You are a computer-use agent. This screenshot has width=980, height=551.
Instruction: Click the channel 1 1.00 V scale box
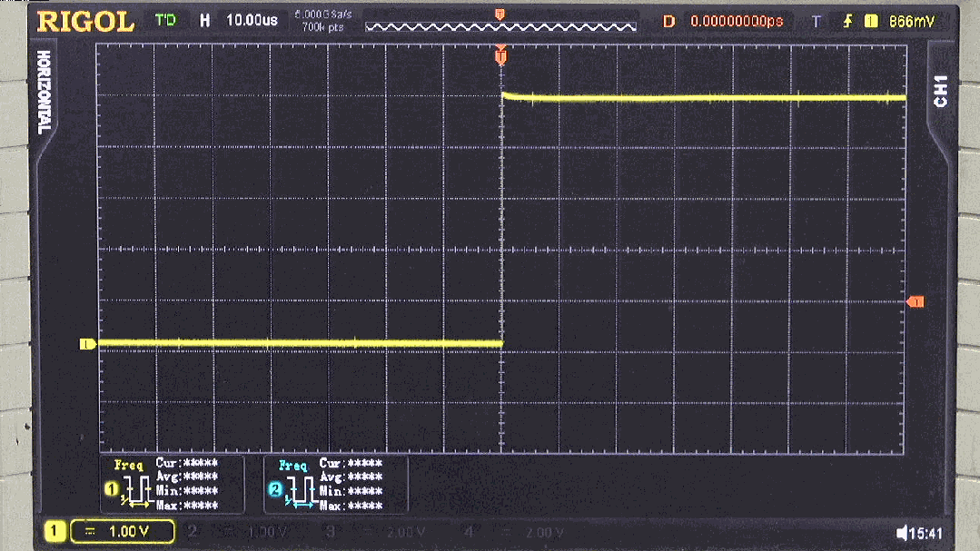click(123, 532)
